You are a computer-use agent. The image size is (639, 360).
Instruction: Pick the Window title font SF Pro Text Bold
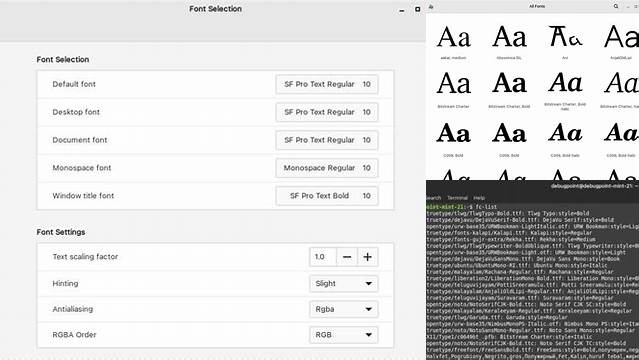click(327, 196)
